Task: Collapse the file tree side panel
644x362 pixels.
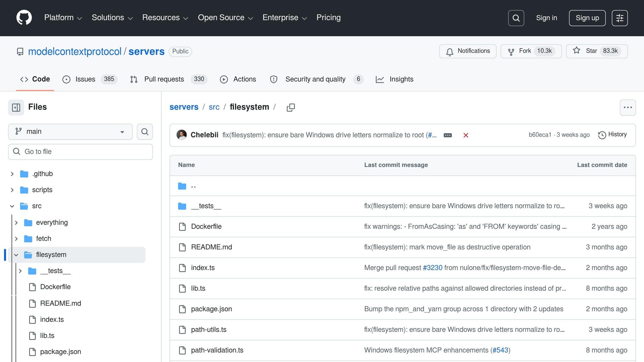Action: click(x=16, y=107)
